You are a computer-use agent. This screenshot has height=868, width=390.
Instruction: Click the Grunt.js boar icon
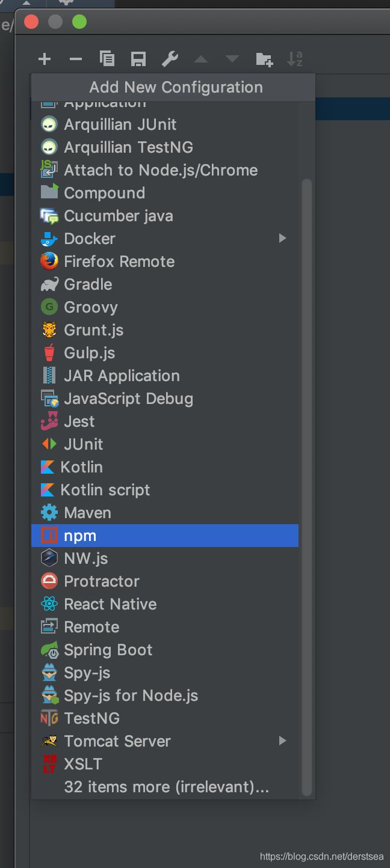pyautogui.click(x=49, y=330)
